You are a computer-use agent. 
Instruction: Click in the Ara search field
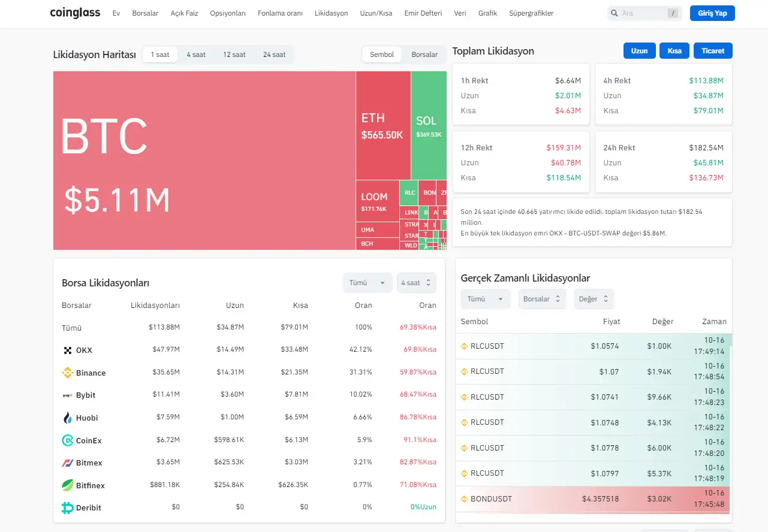[643, 13]
